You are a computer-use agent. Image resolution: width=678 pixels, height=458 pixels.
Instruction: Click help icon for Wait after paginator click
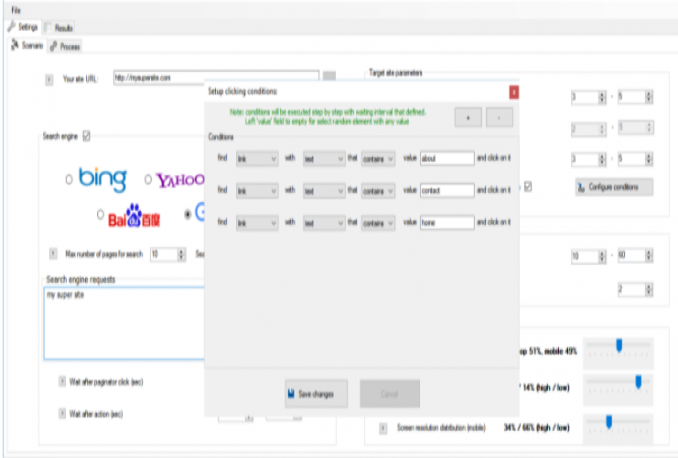point(62,381)
